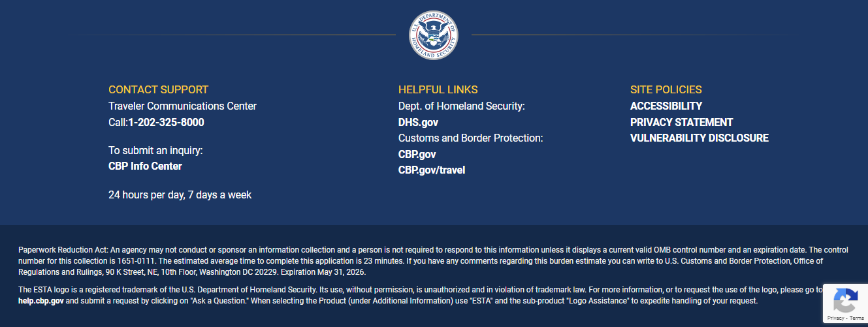Click the Paperwork Reduction Act paragraph
The width and height of the screenshot is (868, 327).
(x=418, y=260)
